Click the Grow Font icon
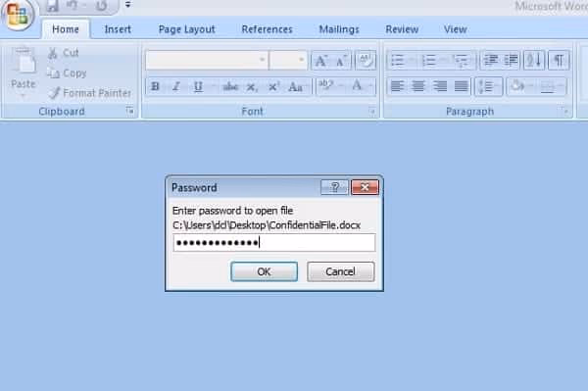 [x=321, y=61]
